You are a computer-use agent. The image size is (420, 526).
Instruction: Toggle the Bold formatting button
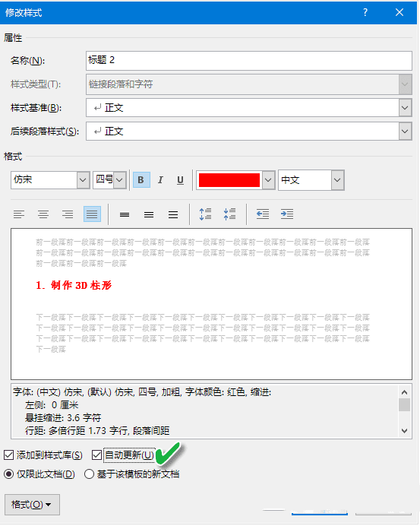point(141,180)
